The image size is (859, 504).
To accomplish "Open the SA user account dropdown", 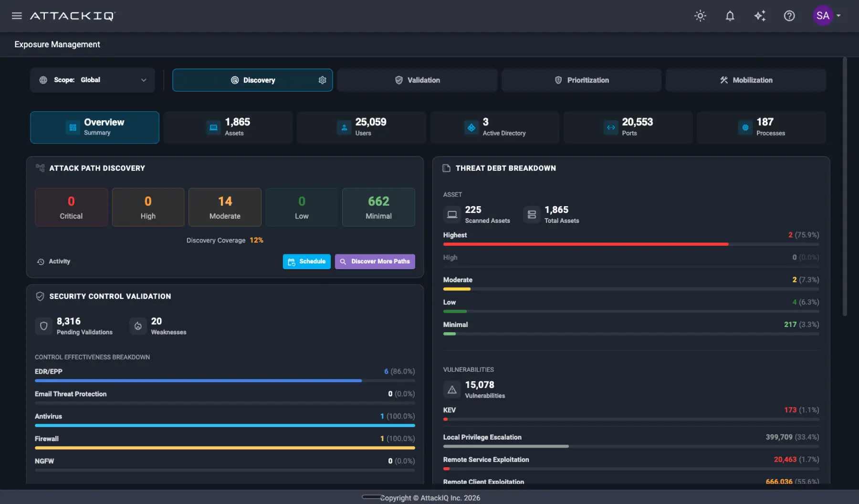I will click(x=827, y=16).
